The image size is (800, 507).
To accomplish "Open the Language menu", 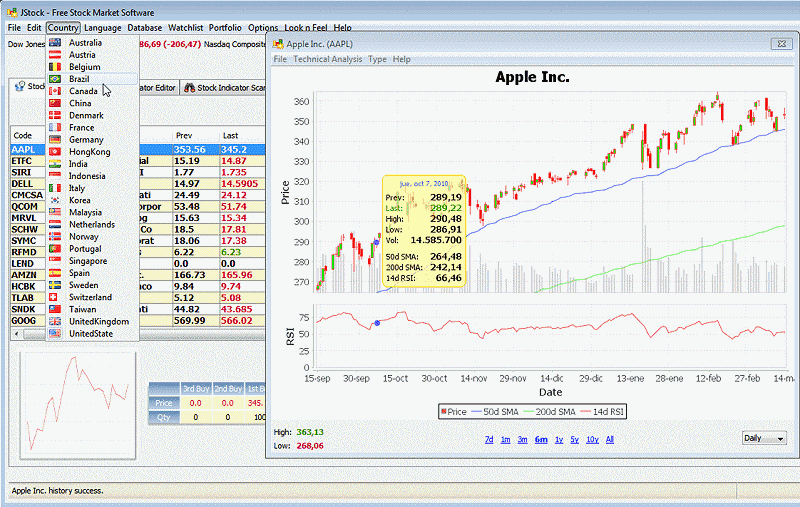I will click(x=103, y=28).
